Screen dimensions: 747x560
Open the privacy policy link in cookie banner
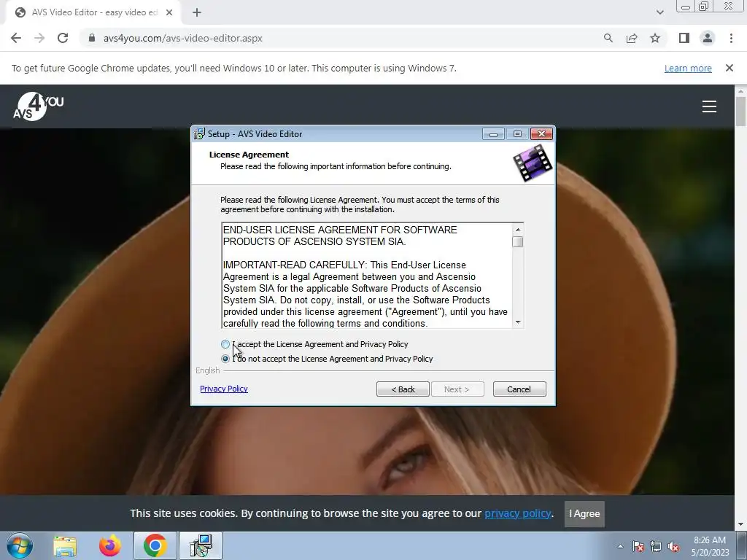point(517,513)
